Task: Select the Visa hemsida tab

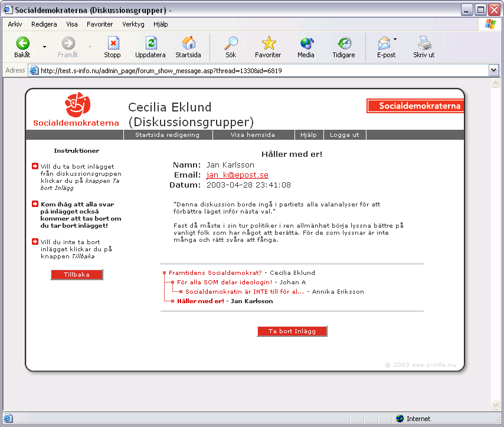Action: (253, 135)
